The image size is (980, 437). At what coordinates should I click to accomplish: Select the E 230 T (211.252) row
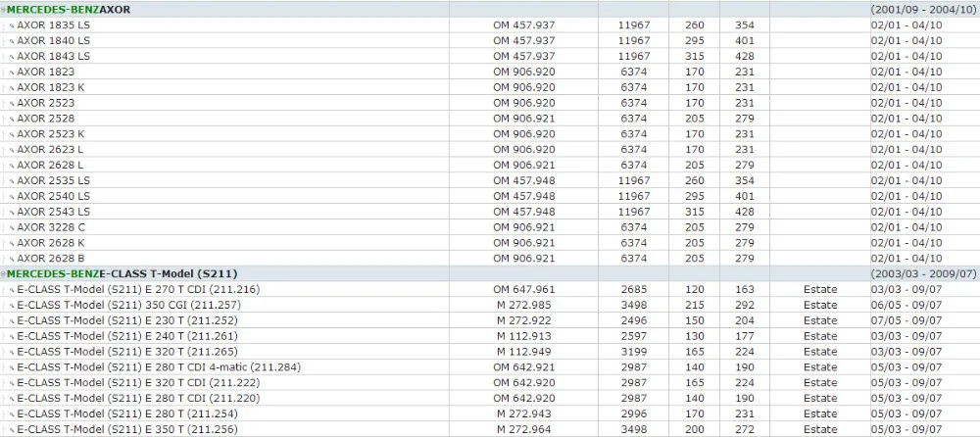[490, 320]
